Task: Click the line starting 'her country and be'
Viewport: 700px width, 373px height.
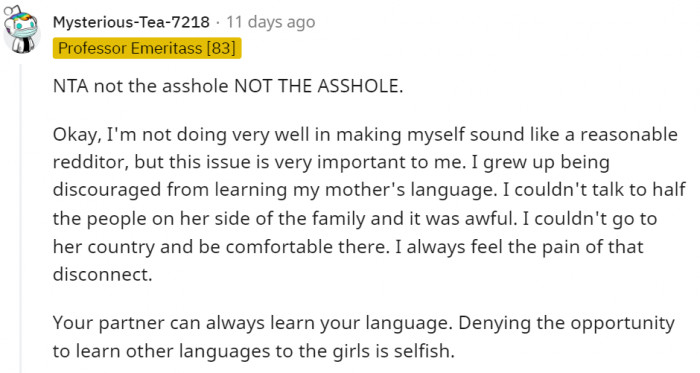Action: tap(348, 247)
